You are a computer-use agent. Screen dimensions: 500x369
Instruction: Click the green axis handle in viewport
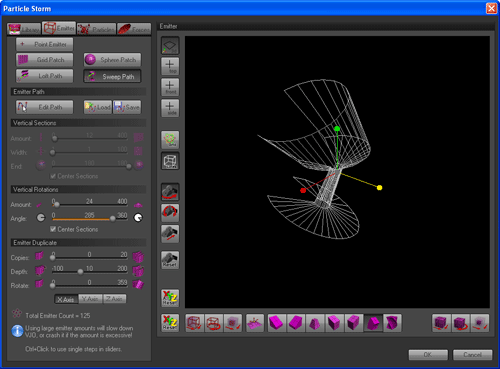pos(337,129)
